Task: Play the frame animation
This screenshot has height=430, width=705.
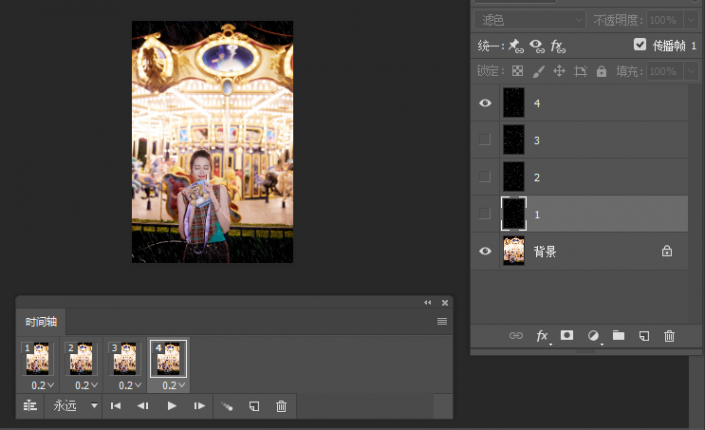Action: (172, 406)
